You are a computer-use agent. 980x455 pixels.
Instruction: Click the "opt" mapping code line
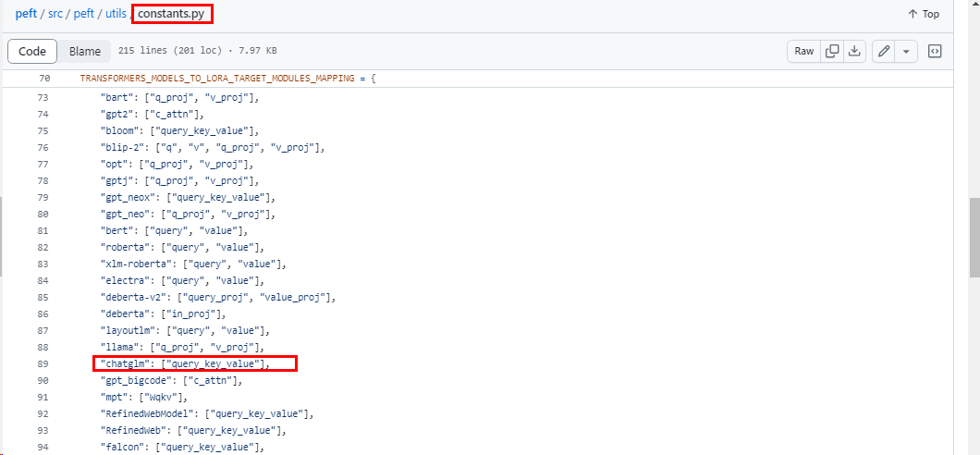177,165
